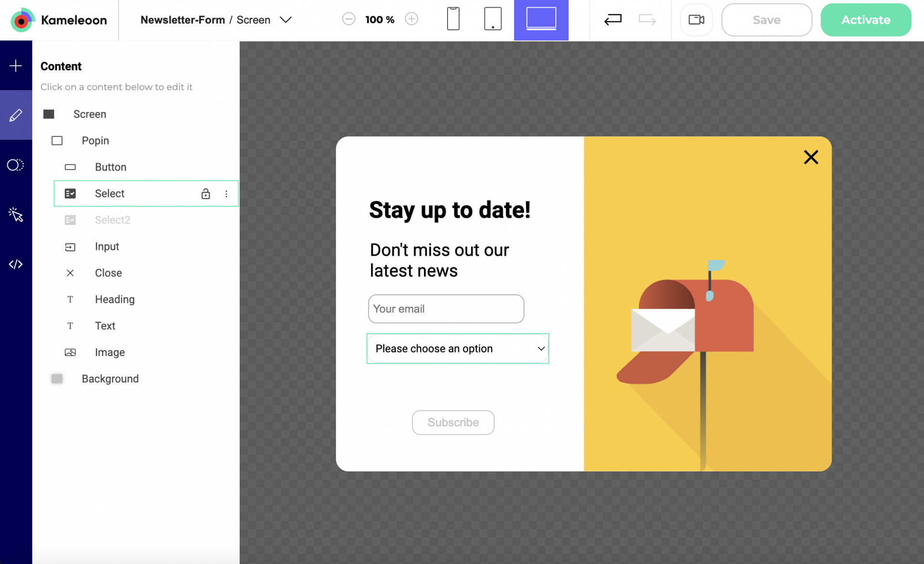Screen dimensions: 924x564
Task: Open the pencil edit content sidebar tab
Action: coord(16,115)
